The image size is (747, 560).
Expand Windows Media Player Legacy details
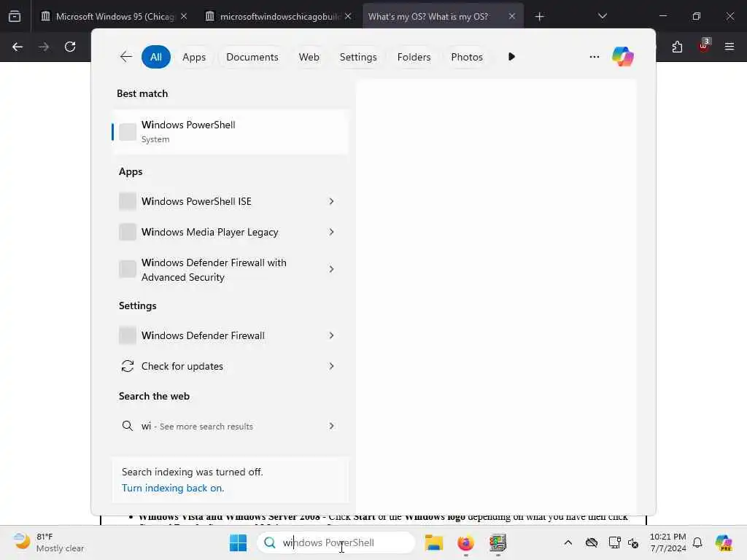pos(332,232)
